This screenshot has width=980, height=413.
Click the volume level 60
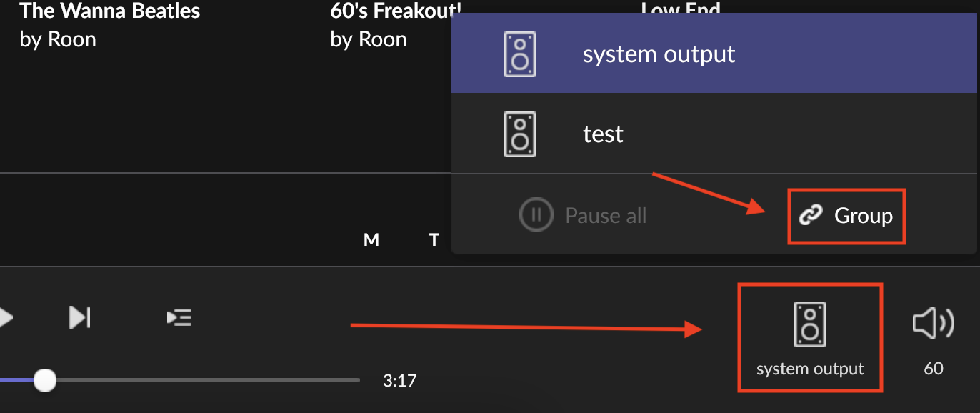pyautogui.click(x=934, y=369)
